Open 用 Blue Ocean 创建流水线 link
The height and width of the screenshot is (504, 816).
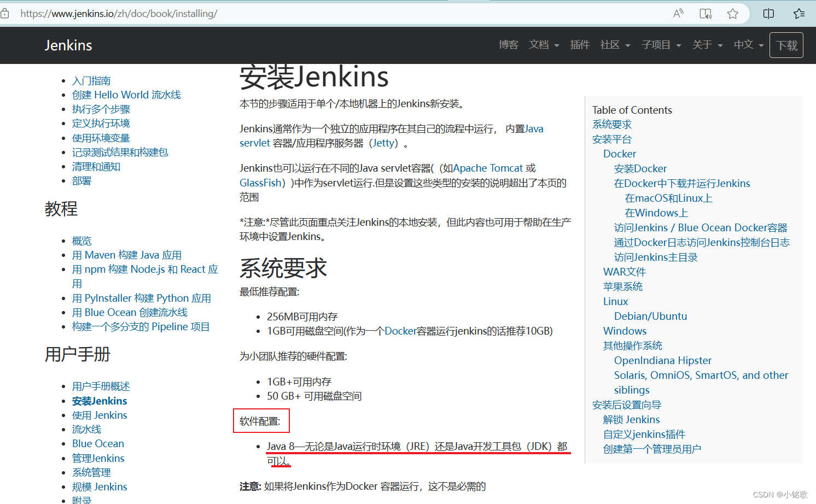(130, 313)
